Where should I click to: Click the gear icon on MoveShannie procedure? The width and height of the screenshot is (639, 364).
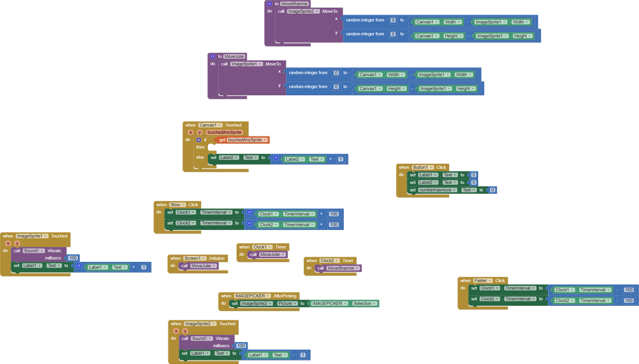click(x=270, y=3)
